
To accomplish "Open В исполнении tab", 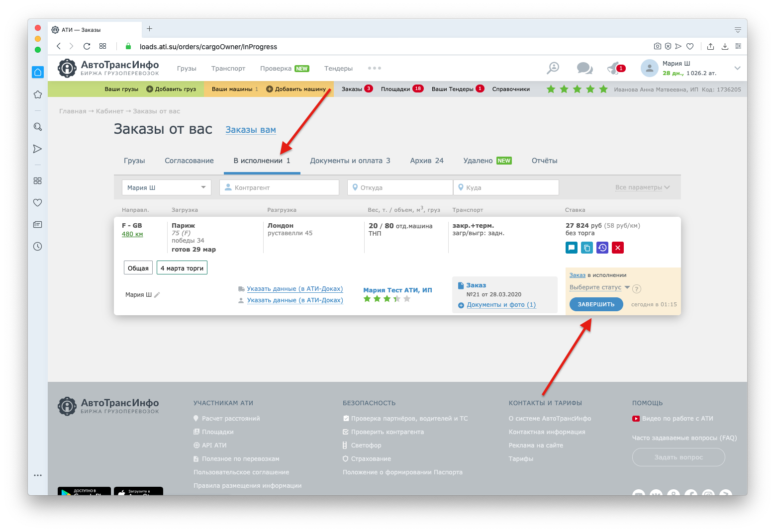I will coord(262,161).
